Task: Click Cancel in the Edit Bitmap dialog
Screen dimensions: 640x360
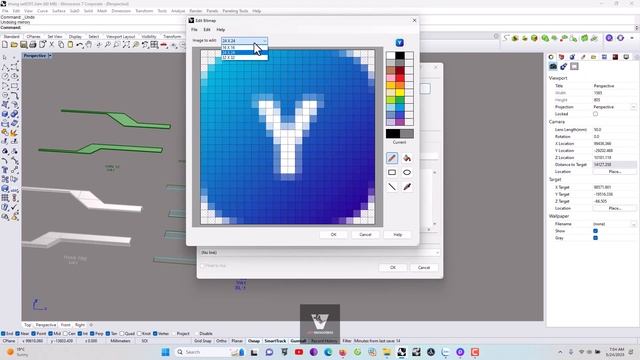Action: click(x=365, y=235)
